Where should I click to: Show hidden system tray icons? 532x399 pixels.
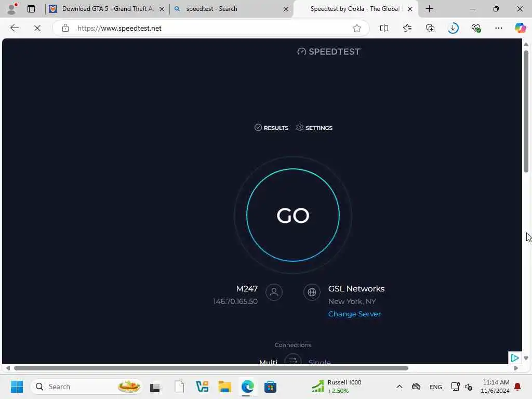pos(400,387)
